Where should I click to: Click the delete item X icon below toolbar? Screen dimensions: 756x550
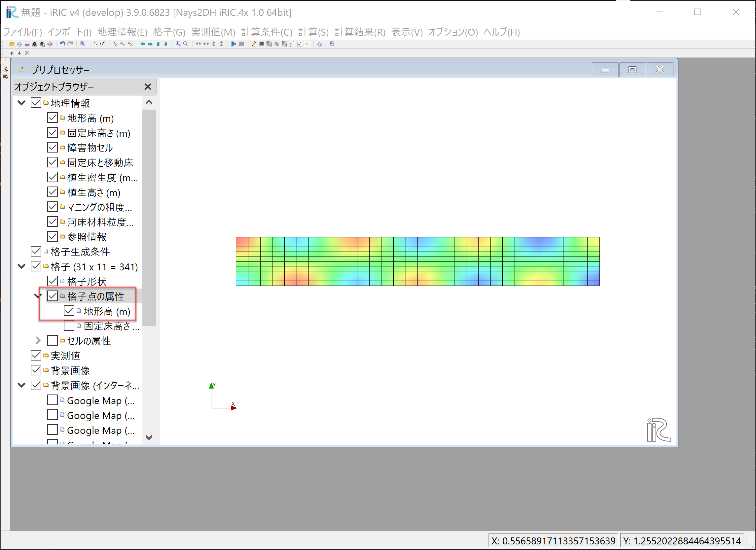point(27,53)
